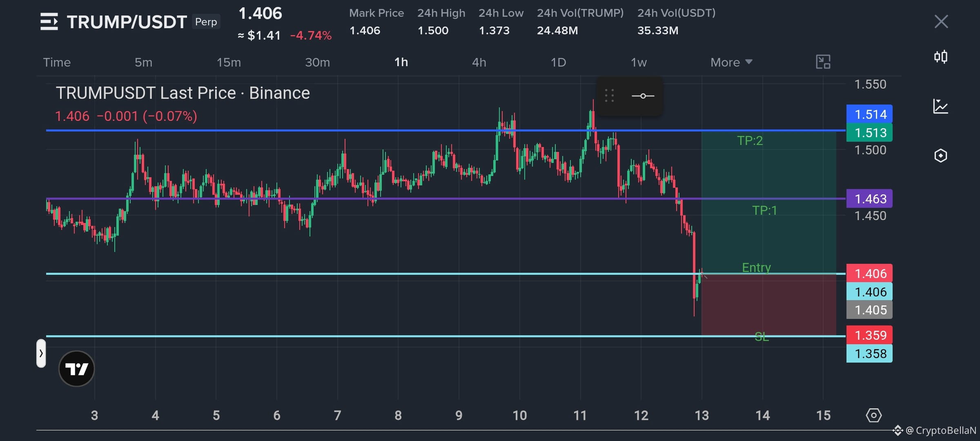Screen dimensions: 980x441
Task: Click the 24h Vol(TRUMP) value 24.48M
Action: [557, 31]
